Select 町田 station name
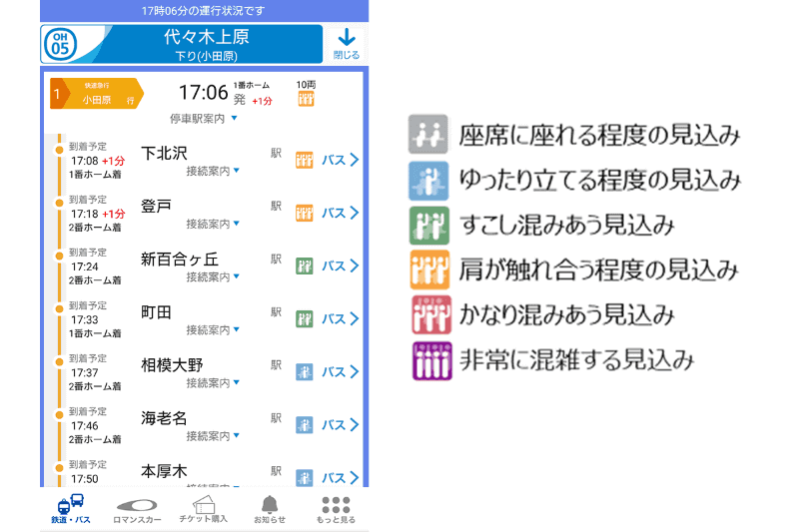This screenshot has width=799, height=532. pyautogui.click(x=156, y=312)
